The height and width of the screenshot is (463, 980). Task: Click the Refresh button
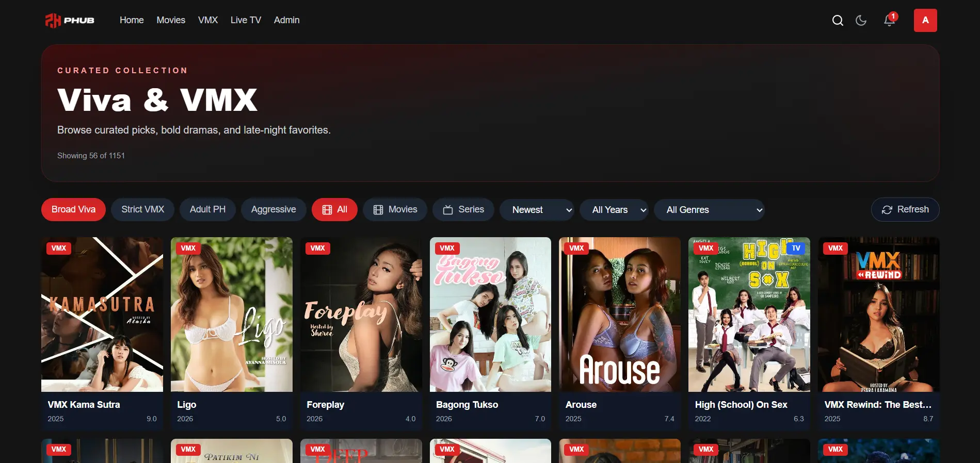(x=905, y=209)
